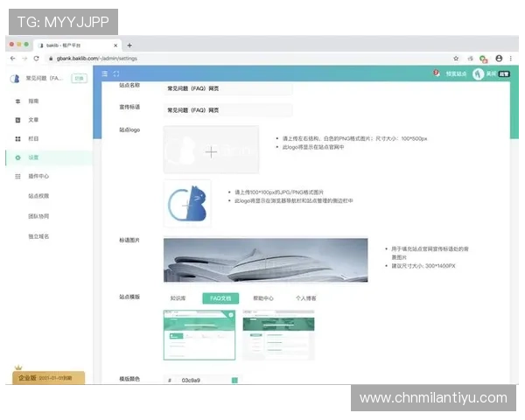Viewport: 525px width, 420px height.
Task: Click the green extension icon in Chrome toolbar
Action: click(x=483, y=59)
